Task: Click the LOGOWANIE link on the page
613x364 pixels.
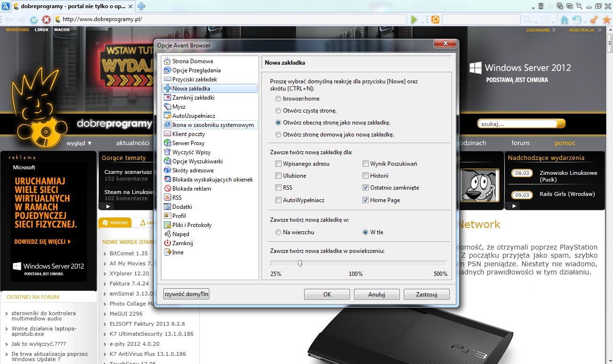Action: (x=538, y=30)
